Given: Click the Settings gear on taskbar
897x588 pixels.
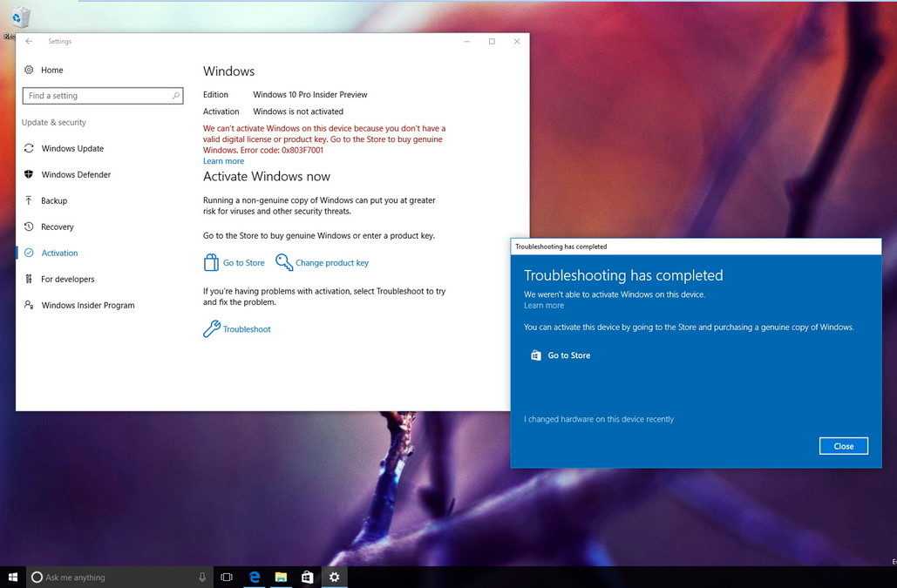Looking at the screenshot, I should tap(334, 578).
